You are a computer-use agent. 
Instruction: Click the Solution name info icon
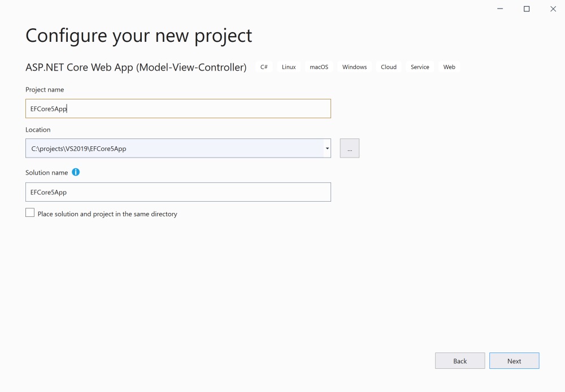tap(76, 172)
